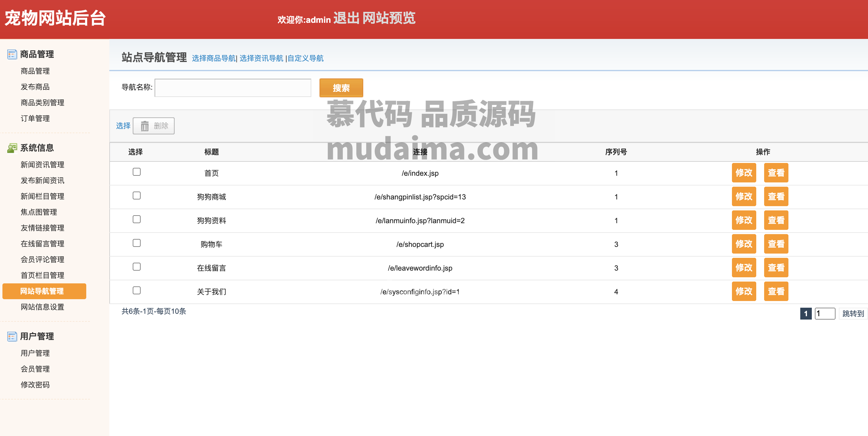Screen dimensions: 868x436
Task: Click 查看 button for 关于我们 row
Action: (776, 291)
